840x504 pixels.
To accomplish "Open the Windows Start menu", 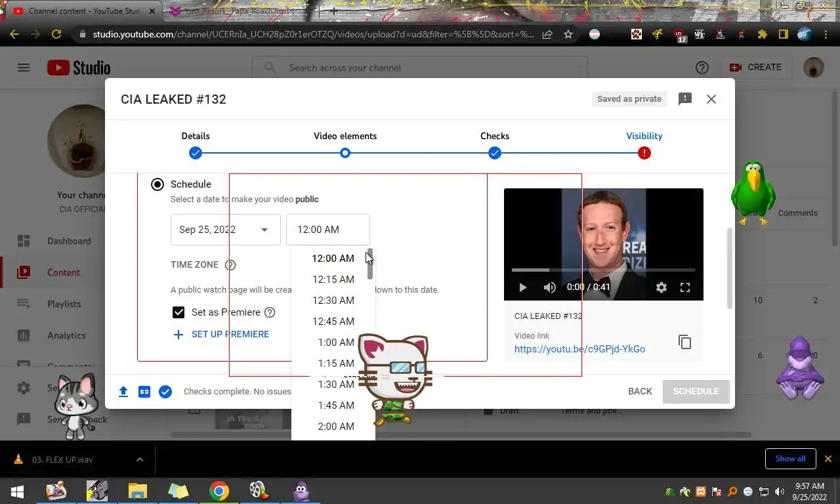I will coord(16,491).
